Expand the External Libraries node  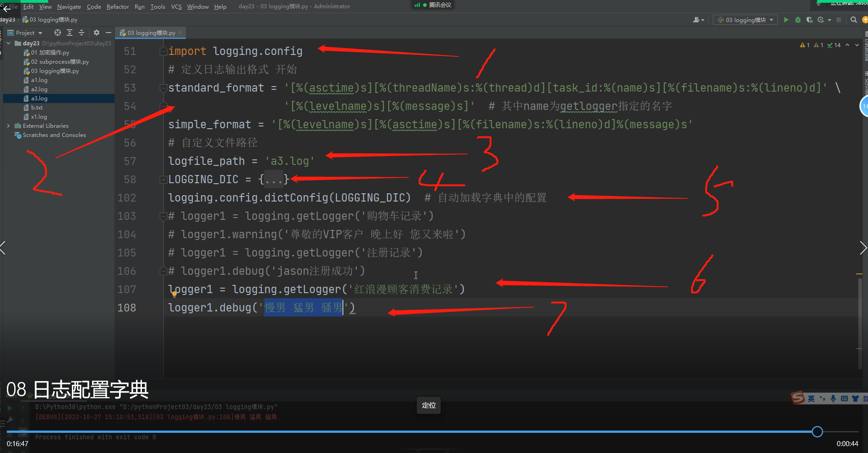coord(9,126)
